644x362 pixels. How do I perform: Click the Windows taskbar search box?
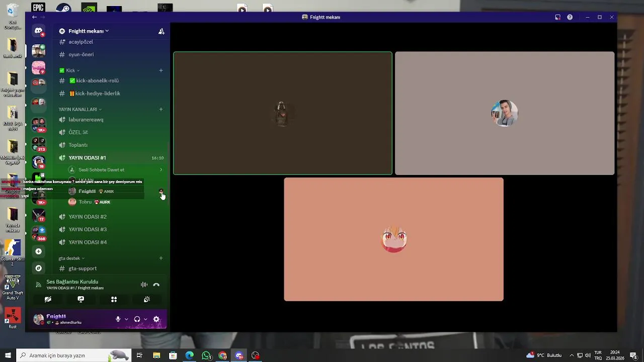(73, 355)
